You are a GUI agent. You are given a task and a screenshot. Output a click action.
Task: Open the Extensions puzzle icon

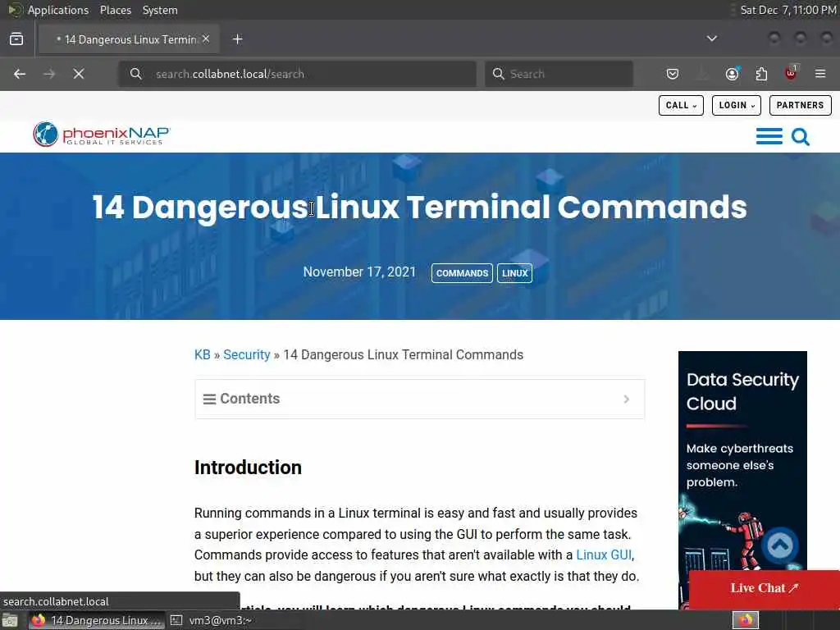(x=761, y=74)
